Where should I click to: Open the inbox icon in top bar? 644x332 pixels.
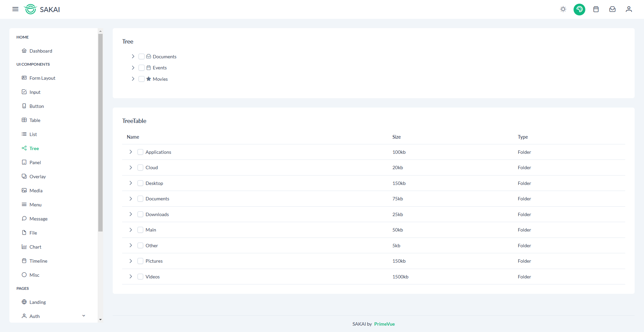[x=612, y=9]
